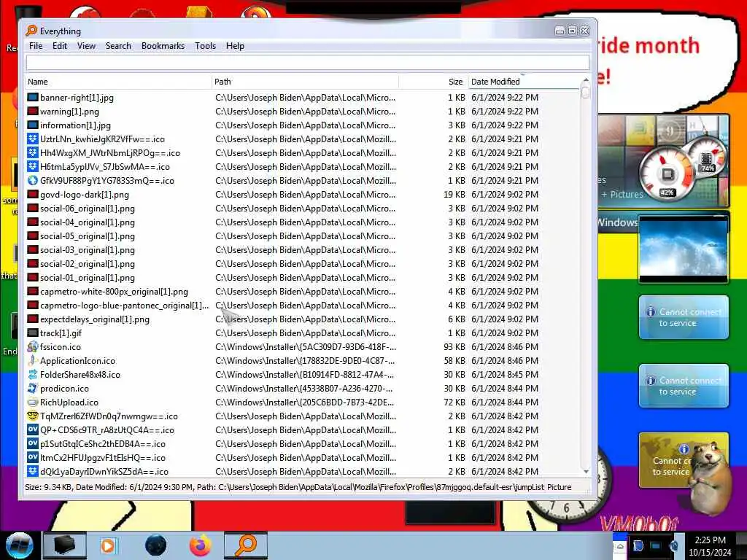Screen dimensions: 747x560
Task: Select TqMZrerl6ZfWDn0q7nwmgw==.ico smiley icon
Action: (x=32, y=416)
